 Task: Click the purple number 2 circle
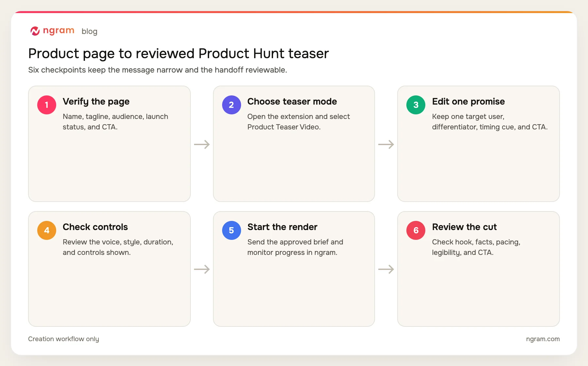231,105
